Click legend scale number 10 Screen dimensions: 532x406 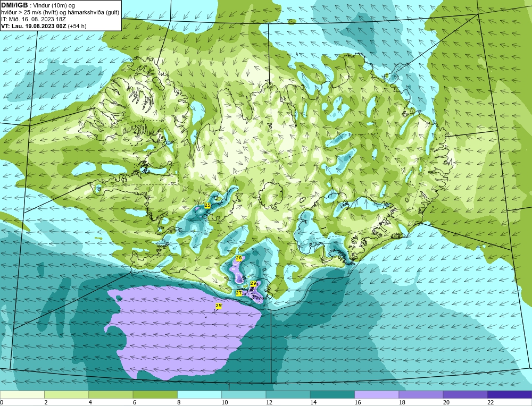(225, 403)
